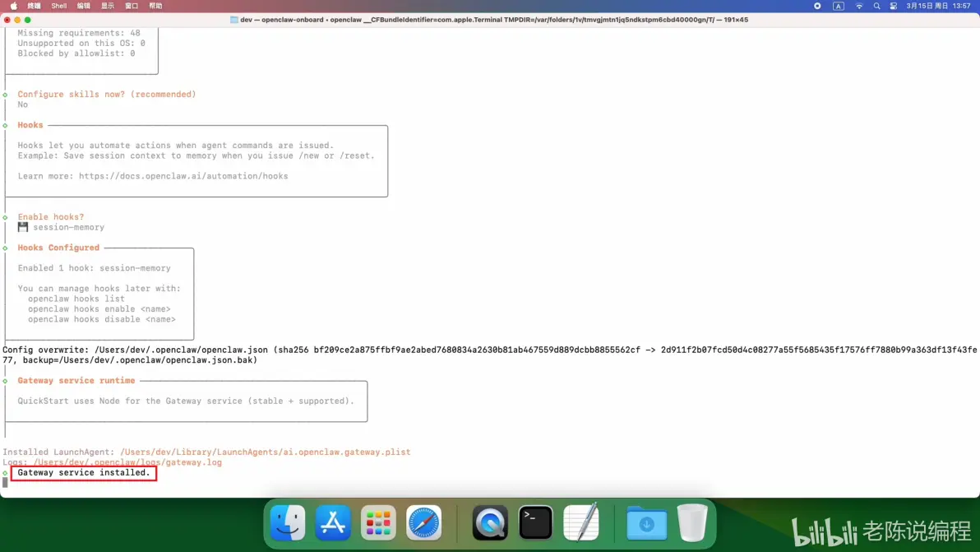Click the 'Config overwrite' log line
Screen dimensions: 980x552
click(x=489, y=355)
